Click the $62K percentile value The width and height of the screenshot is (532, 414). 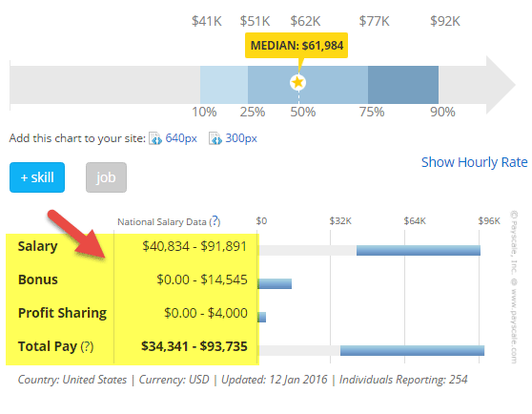point(305,21)
